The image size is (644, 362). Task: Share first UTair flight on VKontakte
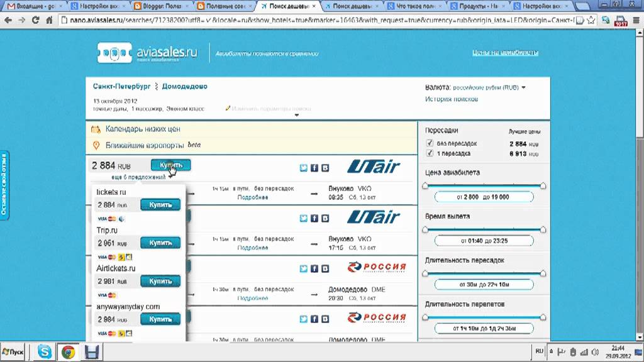325,168
